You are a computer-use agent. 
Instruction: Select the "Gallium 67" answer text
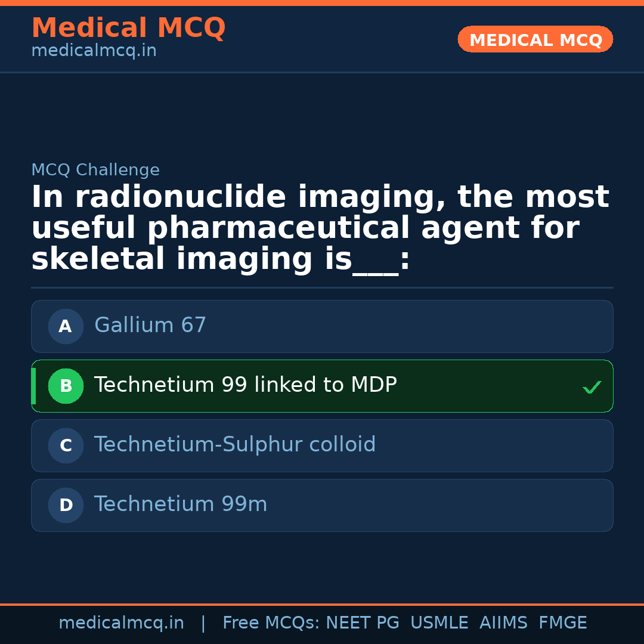[150, 326]
